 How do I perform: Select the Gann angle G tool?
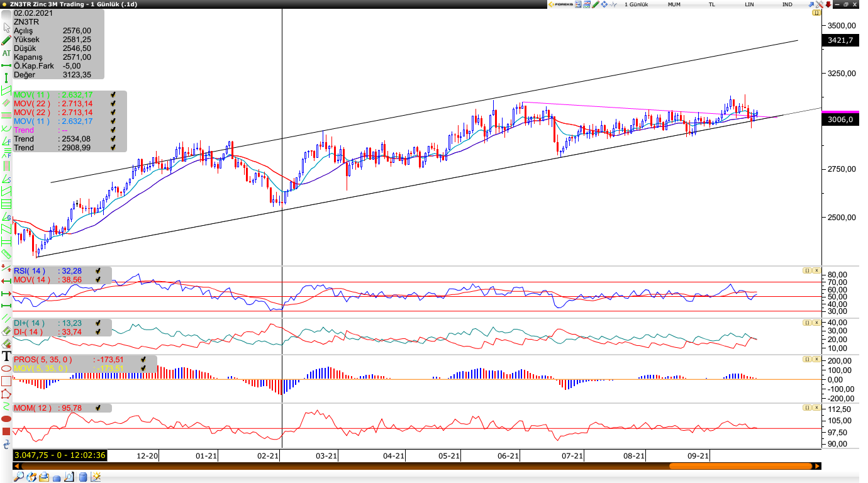click(6, 218)
